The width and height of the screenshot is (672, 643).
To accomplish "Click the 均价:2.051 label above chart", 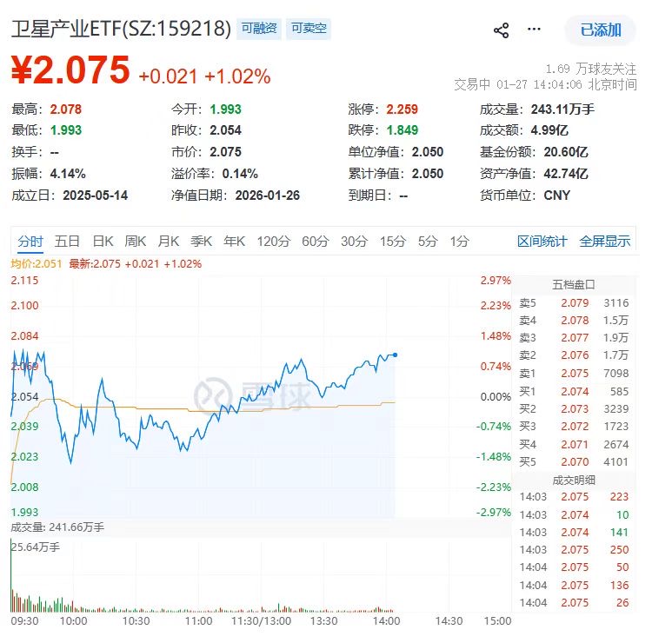I will click(x=37, y=264).
